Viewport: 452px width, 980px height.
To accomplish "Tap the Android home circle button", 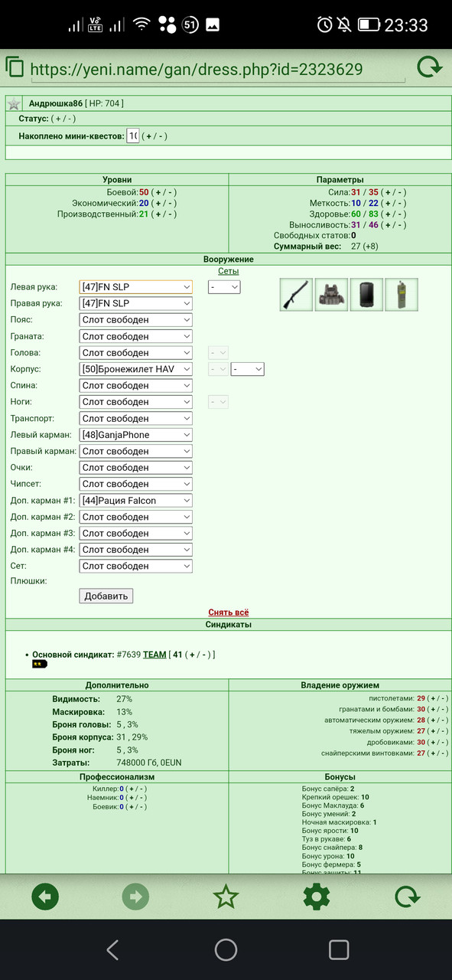I will pyautogui.click(x=226, y=950).
